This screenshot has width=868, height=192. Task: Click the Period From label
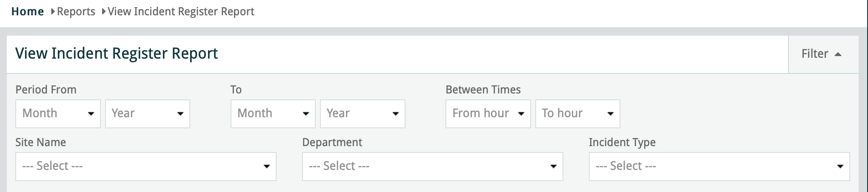46,90
